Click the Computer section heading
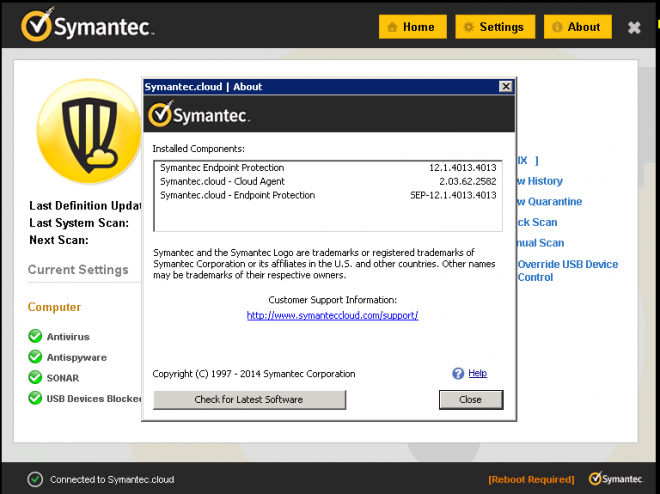This screenshot has width=660, height=494. point(54,307)
